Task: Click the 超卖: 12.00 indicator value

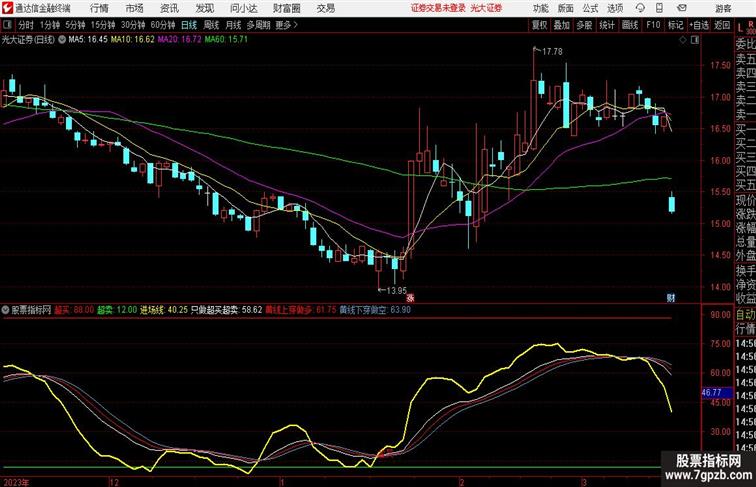Action: 117,310
